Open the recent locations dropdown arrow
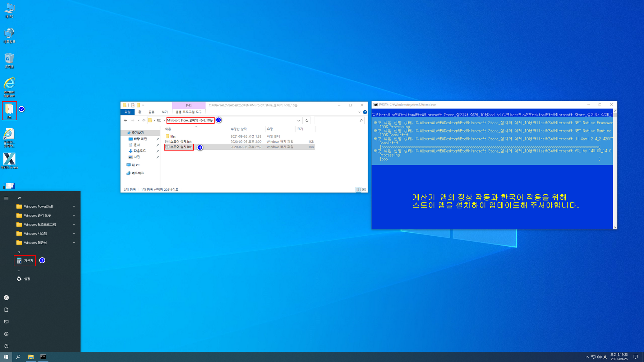644x362 pixels. coord(138,120)
